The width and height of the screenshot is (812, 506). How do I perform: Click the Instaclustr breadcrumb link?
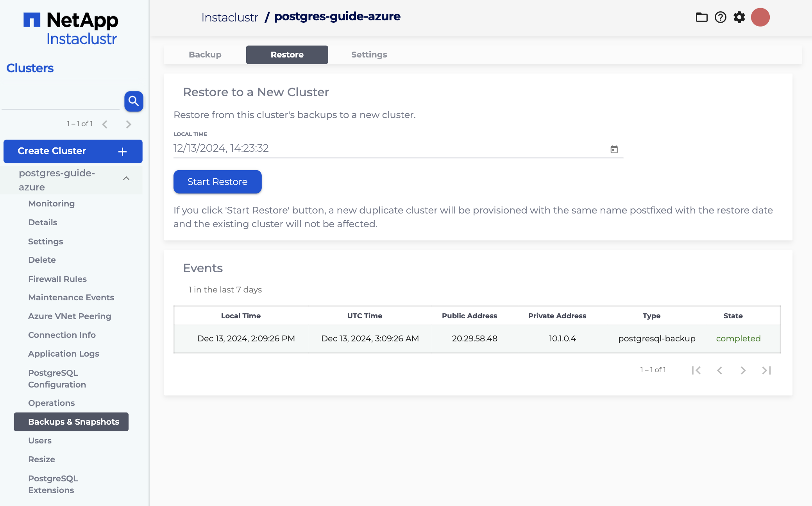(230, 17)
